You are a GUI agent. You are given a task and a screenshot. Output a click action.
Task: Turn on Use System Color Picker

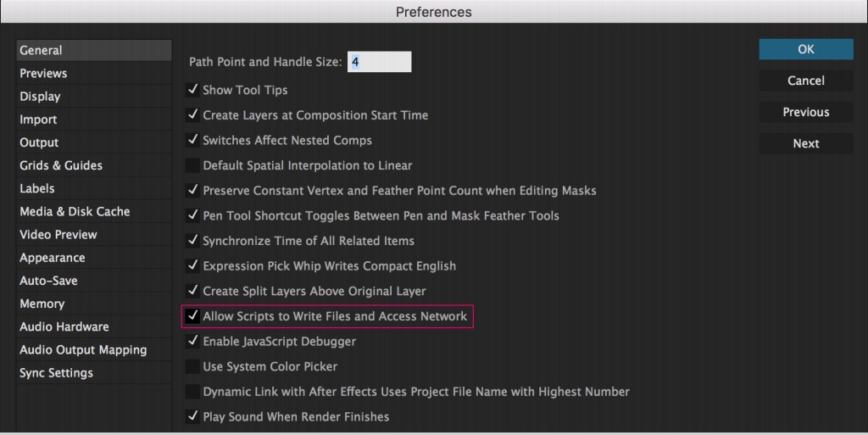pos(192,366)
